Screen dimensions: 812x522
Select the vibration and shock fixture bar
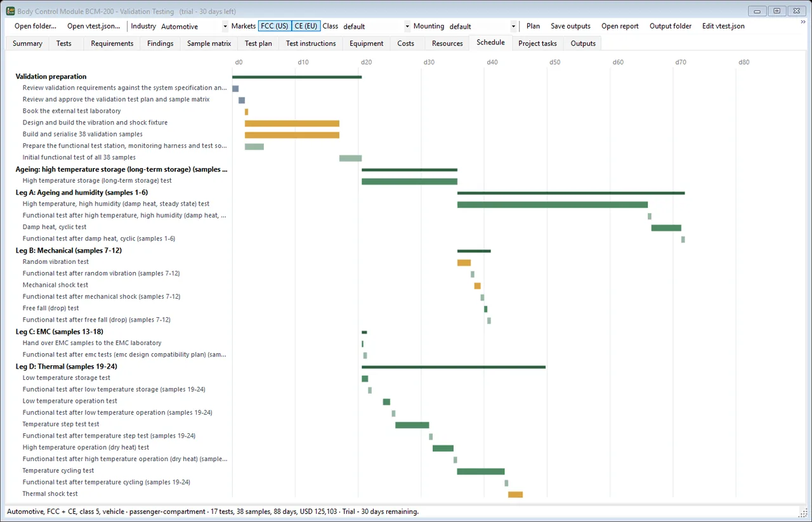(x=292, y=123)
